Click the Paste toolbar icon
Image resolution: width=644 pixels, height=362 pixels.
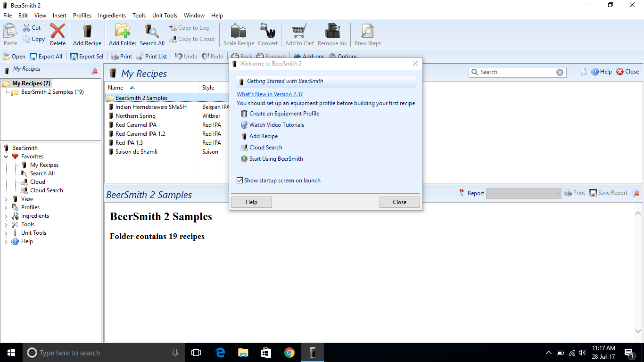[x=10, y=32]
